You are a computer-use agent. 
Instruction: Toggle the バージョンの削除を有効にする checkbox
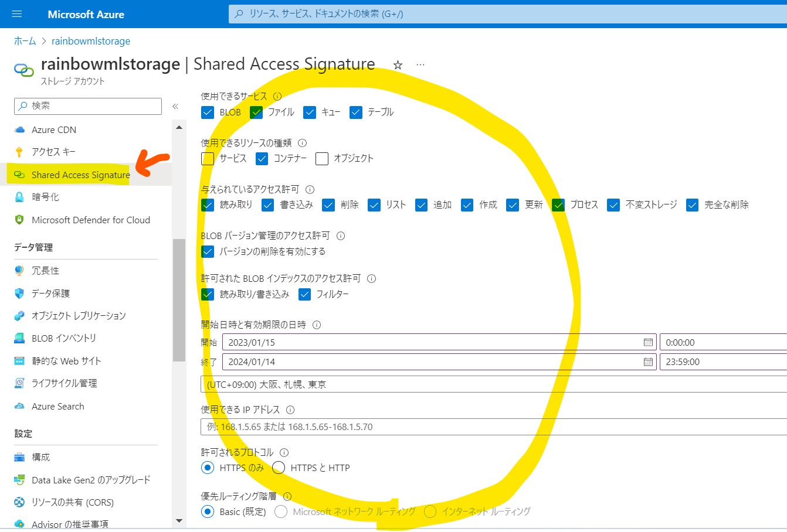(x=208, y=251)
